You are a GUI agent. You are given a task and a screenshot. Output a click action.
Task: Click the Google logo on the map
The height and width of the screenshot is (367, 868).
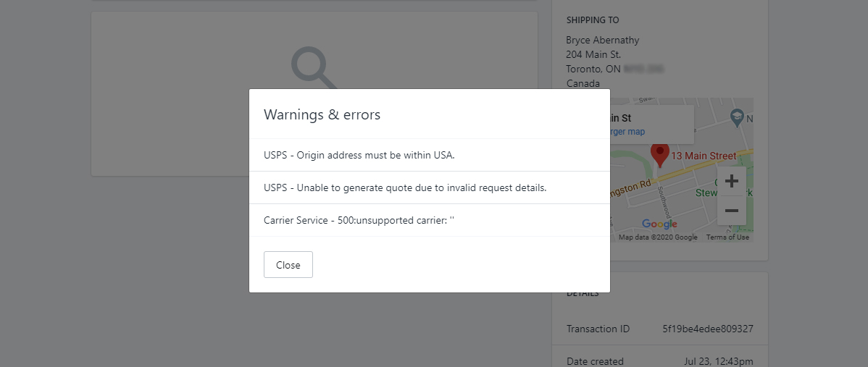pos(659,224)
